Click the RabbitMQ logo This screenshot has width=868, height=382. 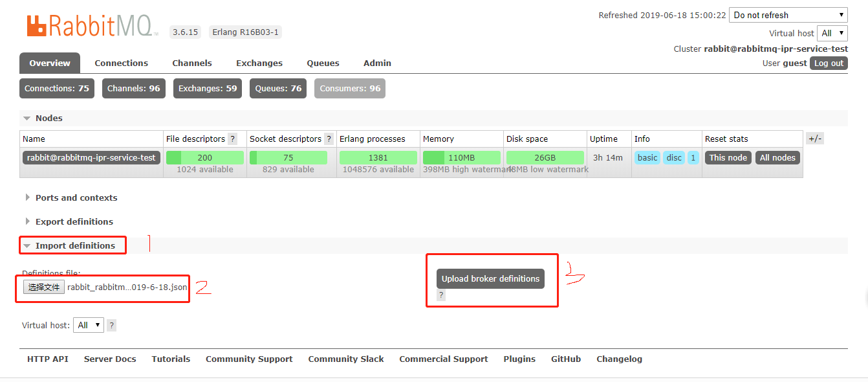coord(92,26)
